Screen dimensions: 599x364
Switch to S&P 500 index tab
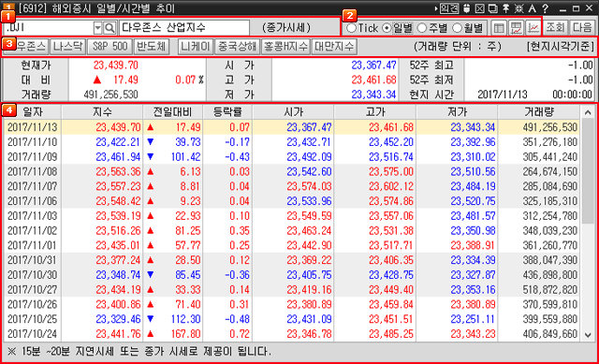click(110, 46)
